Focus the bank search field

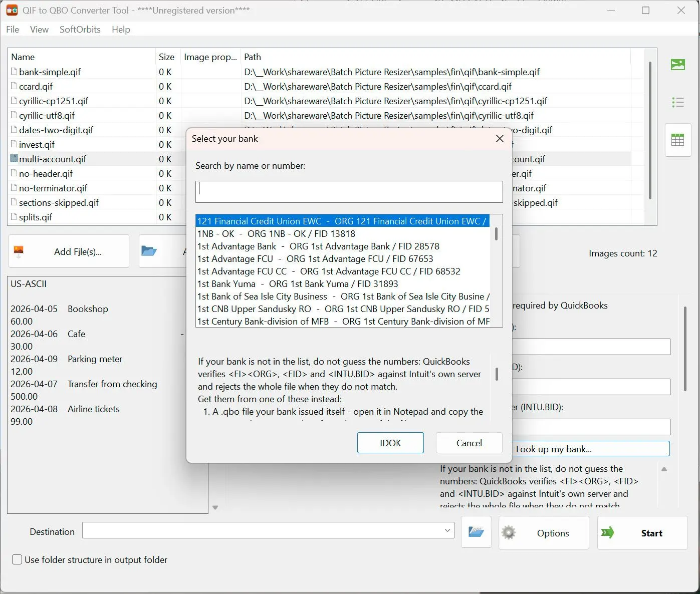tap(349, 192)
